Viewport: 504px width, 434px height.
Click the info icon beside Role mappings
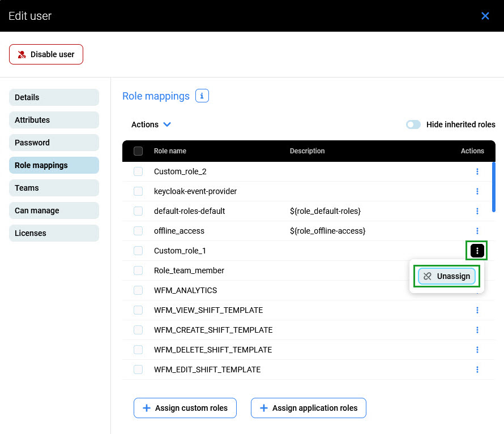[202, 96]
